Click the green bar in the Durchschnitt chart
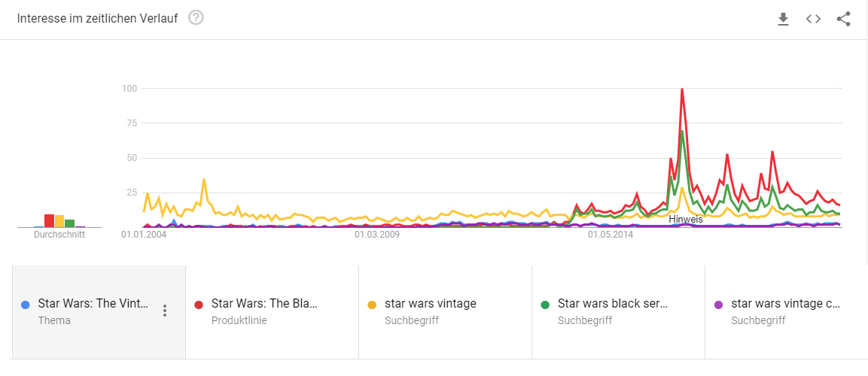The image size is (868, 376). click(70, 223)
